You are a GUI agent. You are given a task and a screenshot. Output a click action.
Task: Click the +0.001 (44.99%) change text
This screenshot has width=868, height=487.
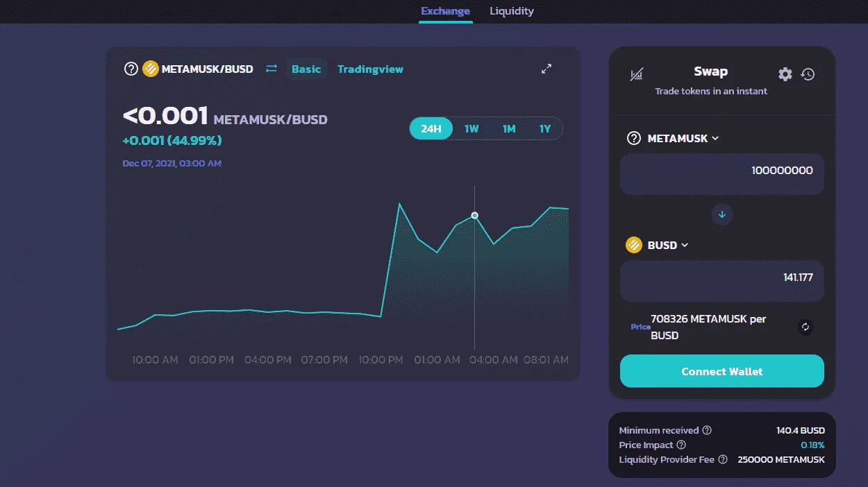point(172,140)
